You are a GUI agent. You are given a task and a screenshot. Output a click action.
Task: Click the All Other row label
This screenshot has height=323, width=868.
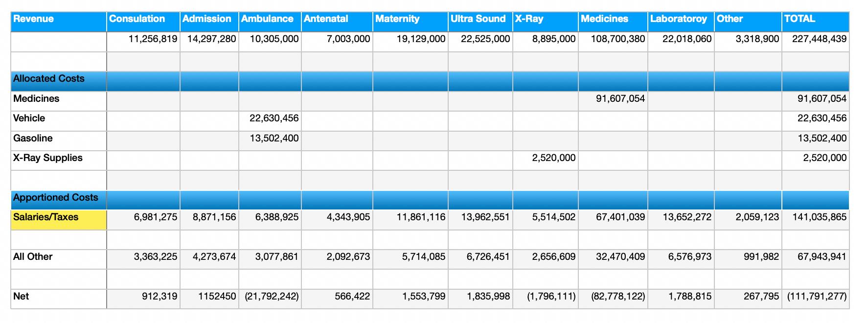click(59, 259)
